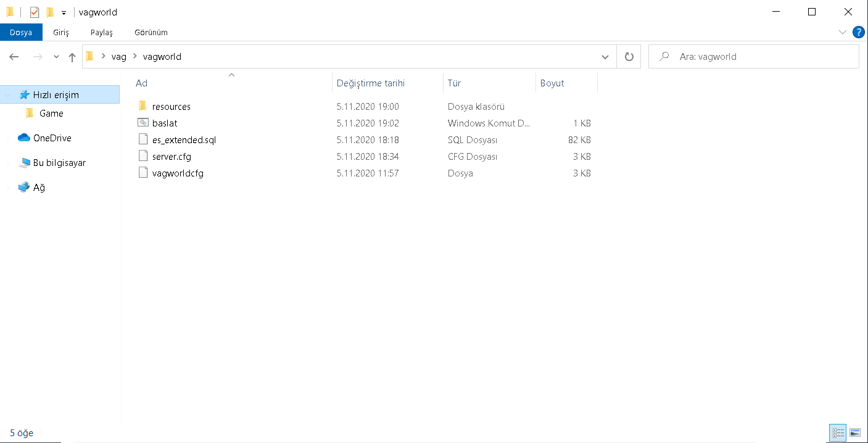
Task: Sort by the Tür column header
Action: click(489, 83)
